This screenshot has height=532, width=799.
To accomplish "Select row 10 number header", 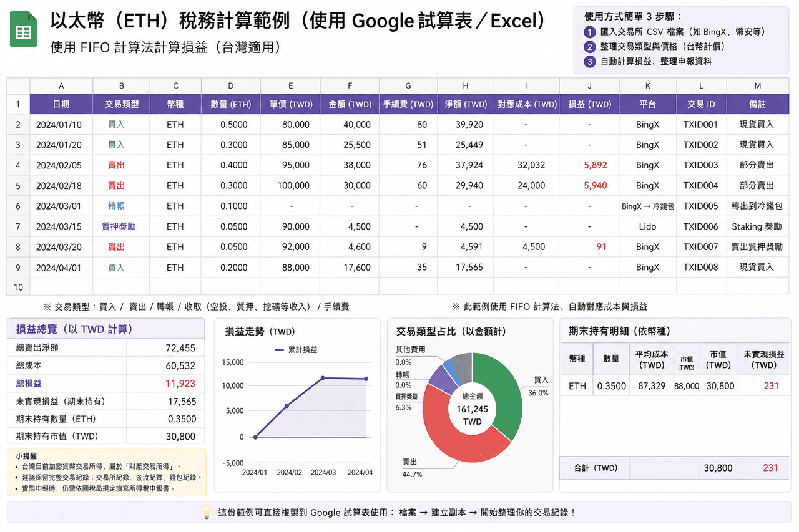I will [x=18, y=288].
